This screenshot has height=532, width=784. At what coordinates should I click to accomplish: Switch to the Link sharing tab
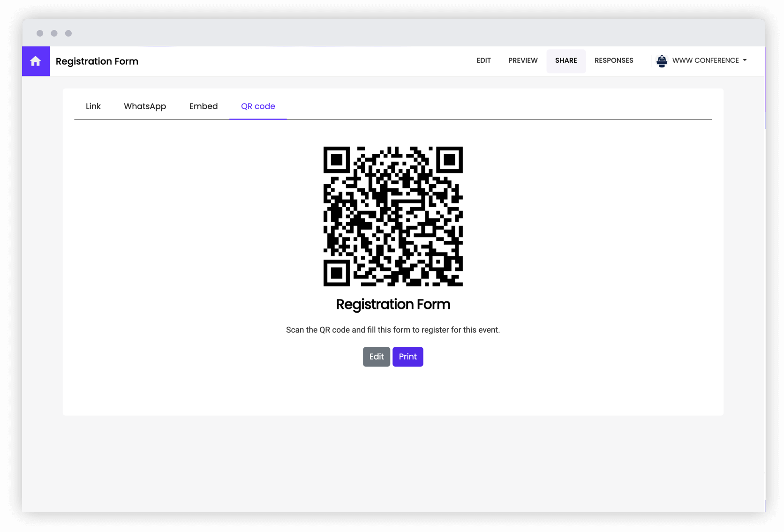point(93,106)
